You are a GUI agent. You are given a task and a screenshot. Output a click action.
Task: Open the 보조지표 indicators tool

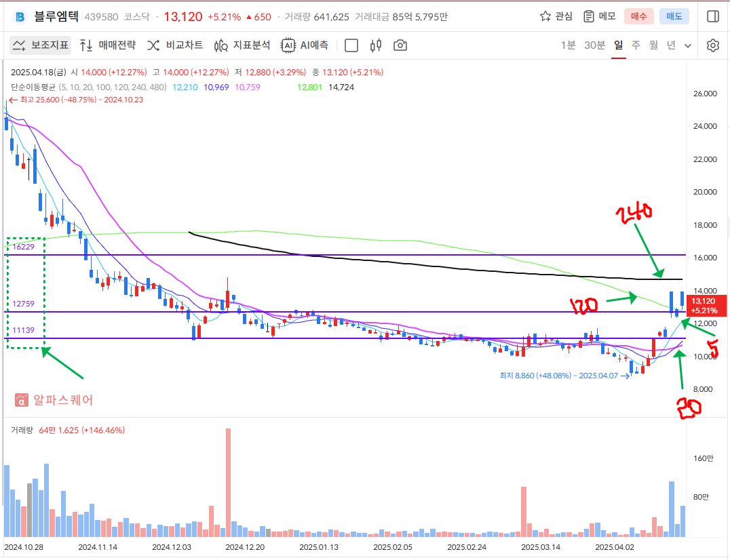click(x=41, y=45)
